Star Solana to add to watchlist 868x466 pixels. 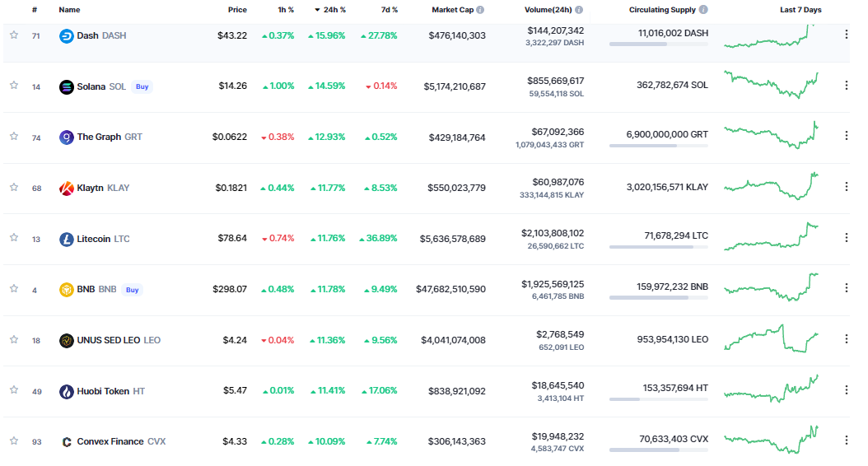point(14,86)
